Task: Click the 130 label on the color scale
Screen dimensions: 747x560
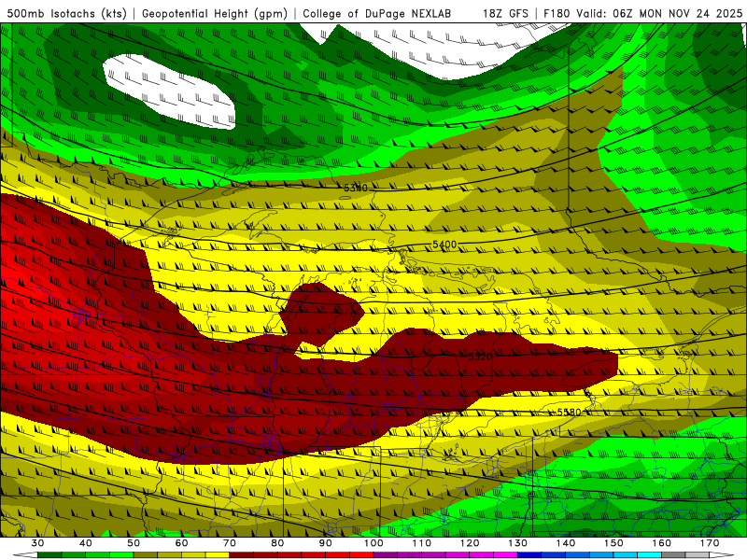Action: click(x=518, y=543)
